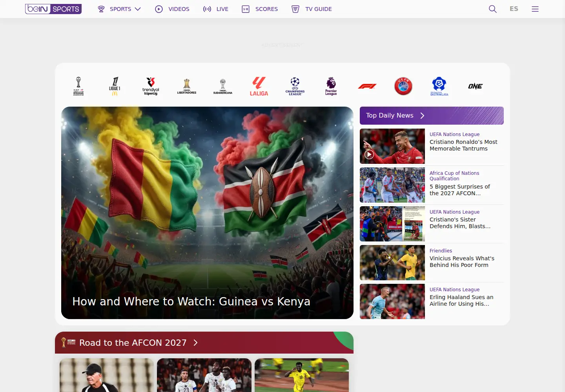565x392 pixels.
Task: Open the Videos menu item
Action: click(x=172, y=9)
